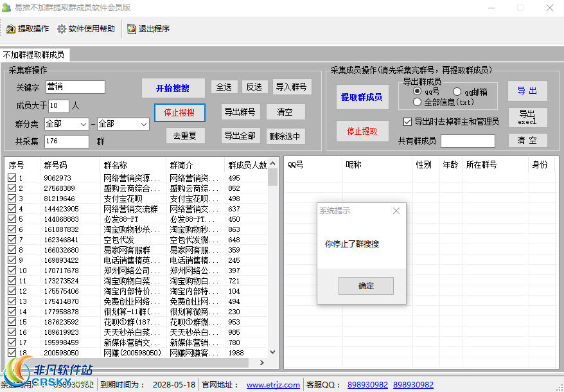Viewport: 564px width, 392px height.
Task: Click the 提取群成员 button
Action: pyautogui.click(x=362, y=97)
